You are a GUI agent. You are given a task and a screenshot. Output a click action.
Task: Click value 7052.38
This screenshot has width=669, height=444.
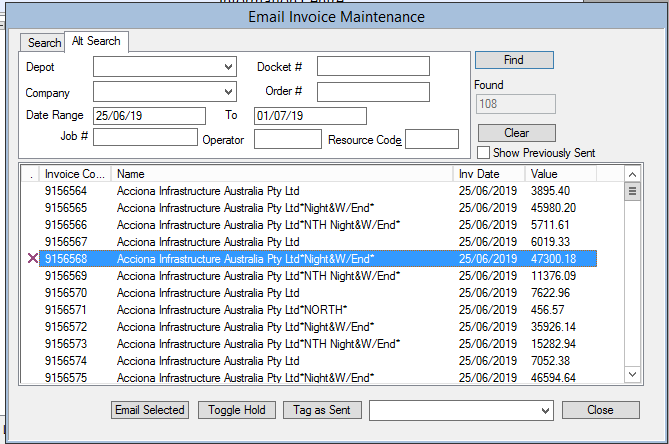[x=550, y=361]
